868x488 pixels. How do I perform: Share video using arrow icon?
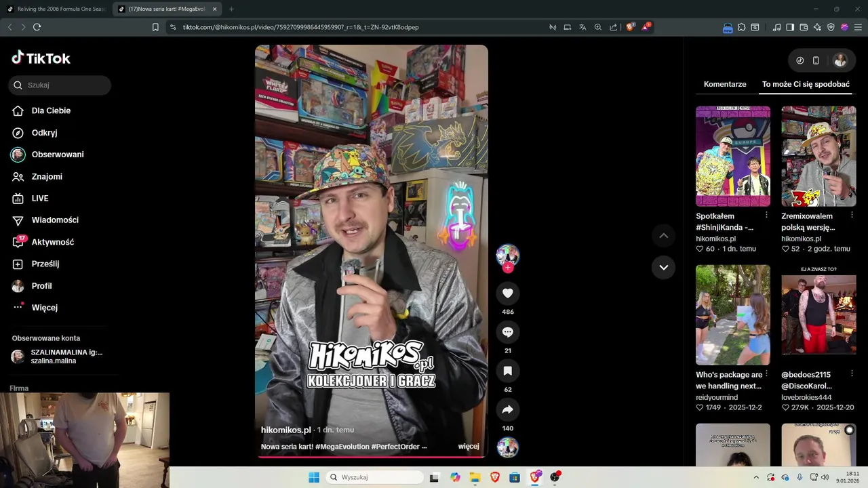click(508, 409)
